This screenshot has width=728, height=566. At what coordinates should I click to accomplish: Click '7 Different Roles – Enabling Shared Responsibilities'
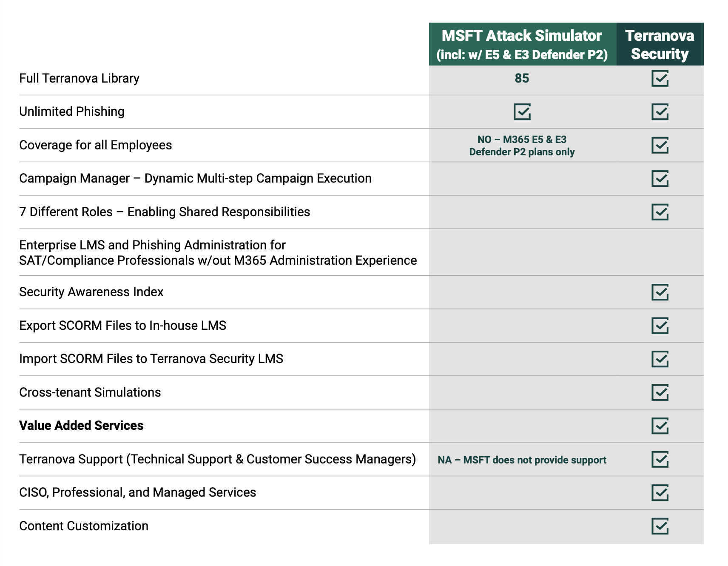pos(165,212)
